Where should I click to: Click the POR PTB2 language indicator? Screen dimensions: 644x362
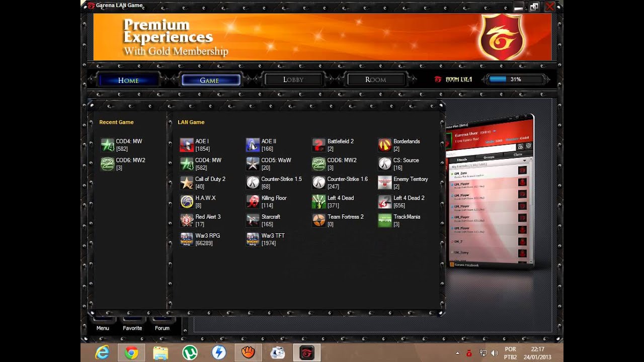pyautogui.click(x=510, y=353)
